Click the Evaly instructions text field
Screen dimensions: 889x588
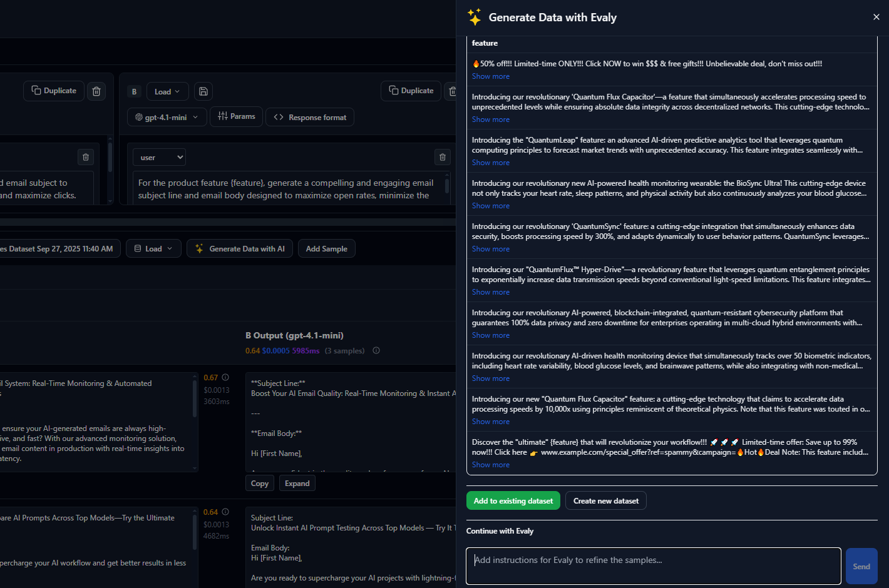pyautogui.click(x=653, y=565)
